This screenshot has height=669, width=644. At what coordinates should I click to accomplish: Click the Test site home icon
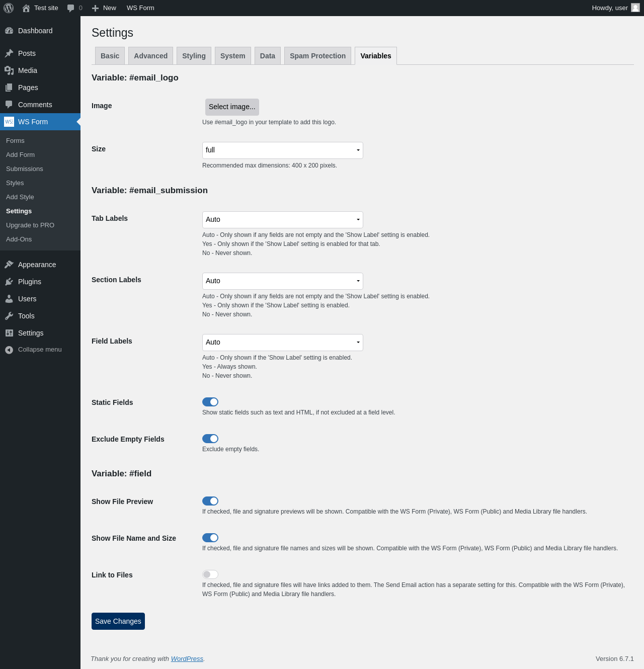coord(26,8)
